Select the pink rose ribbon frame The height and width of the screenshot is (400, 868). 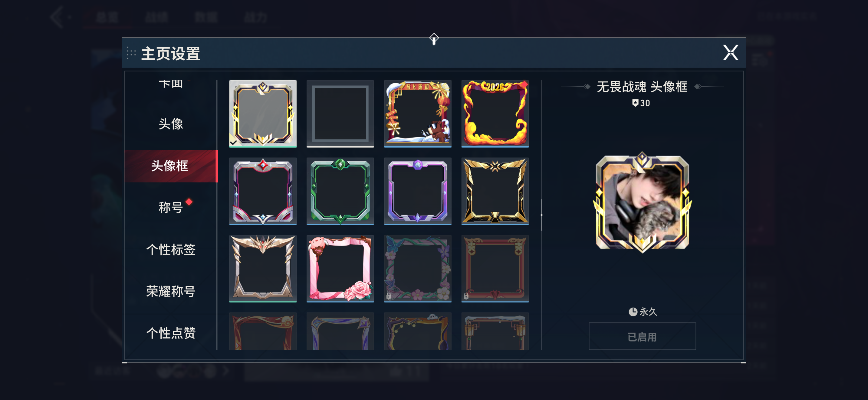pos(340,268)
